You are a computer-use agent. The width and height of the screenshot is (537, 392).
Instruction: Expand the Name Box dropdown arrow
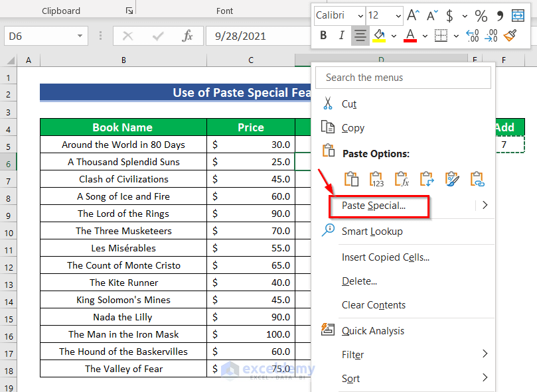tap(80, 36)
